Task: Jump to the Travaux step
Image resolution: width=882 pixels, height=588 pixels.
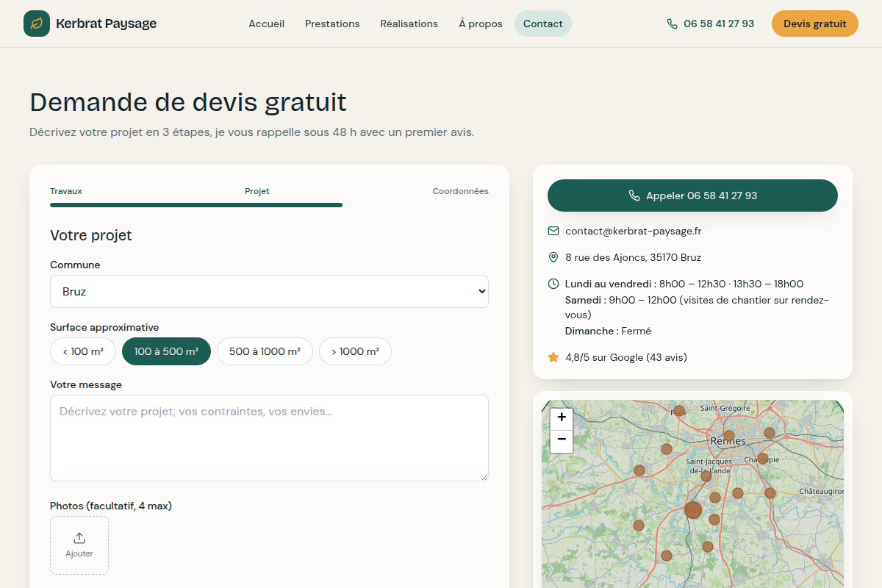Action: [66, 191]
